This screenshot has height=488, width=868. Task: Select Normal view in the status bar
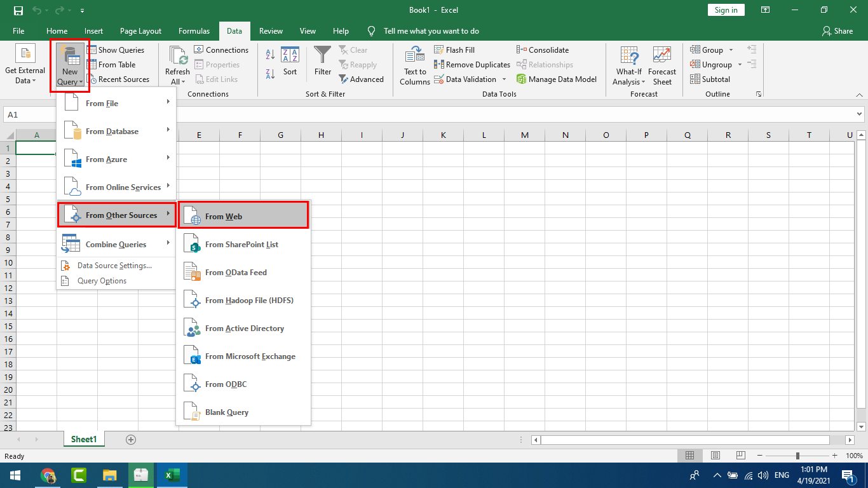point(689,456)
